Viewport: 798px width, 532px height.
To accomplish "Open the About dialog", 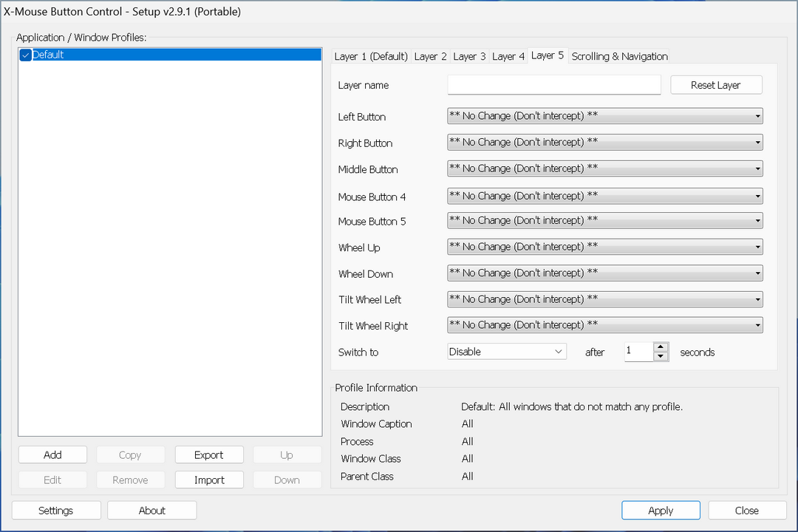I will pyautogui.click(x=151, y=510).
